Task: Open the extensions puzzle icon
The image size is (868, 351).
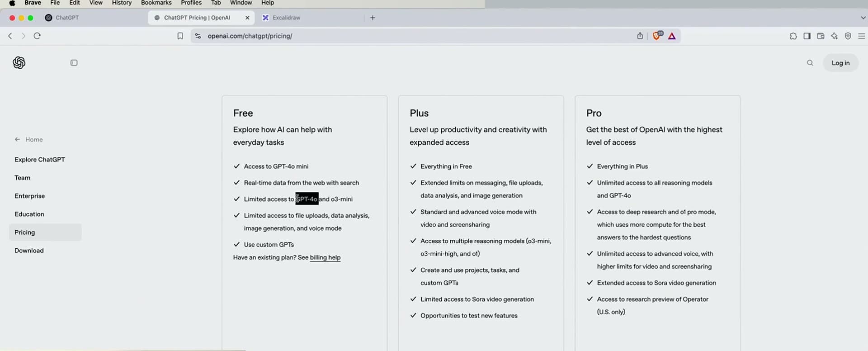Action: (793, 36)
